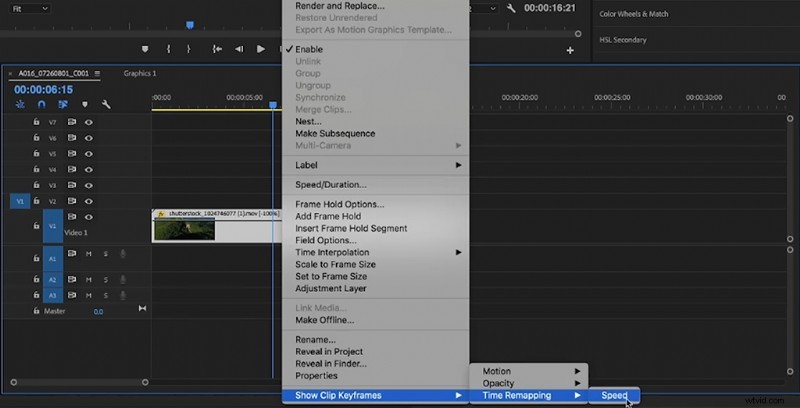Hide track V4 output with eye icon

tap(89, 169)
